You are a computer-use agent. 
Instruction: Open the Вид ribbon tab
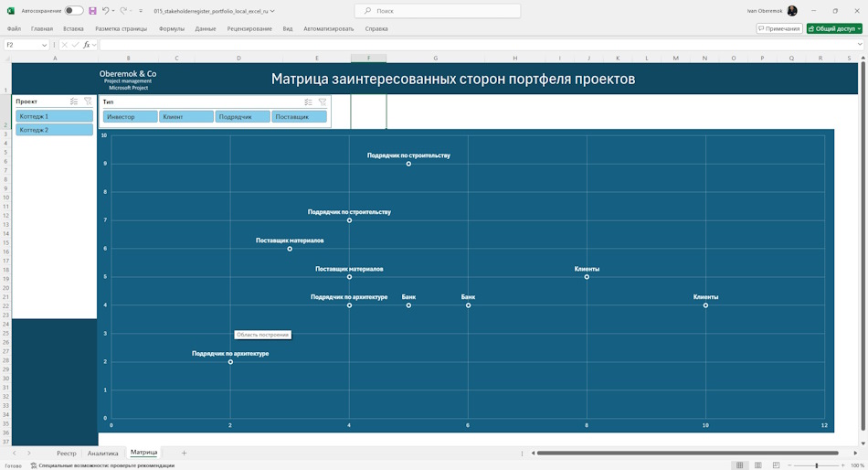click(288, 29)
